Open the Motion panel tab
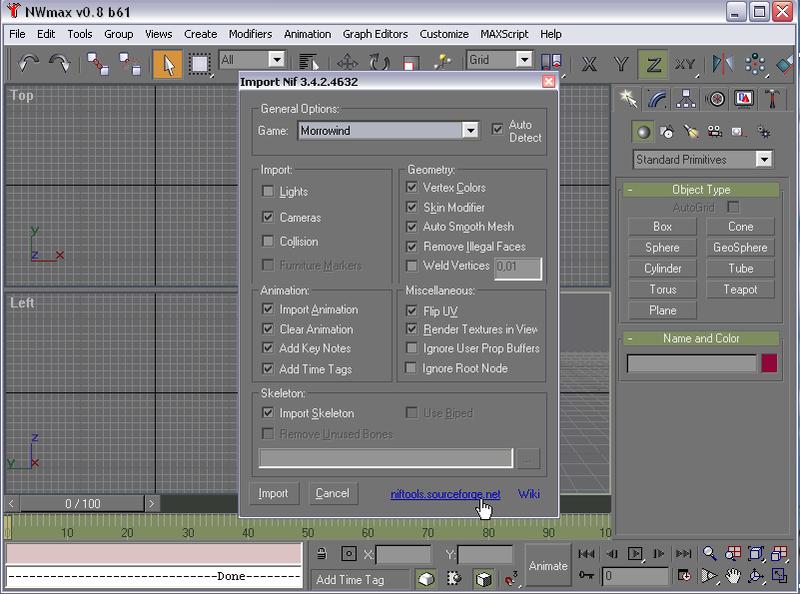800x594 pixels. coord(715,98)
